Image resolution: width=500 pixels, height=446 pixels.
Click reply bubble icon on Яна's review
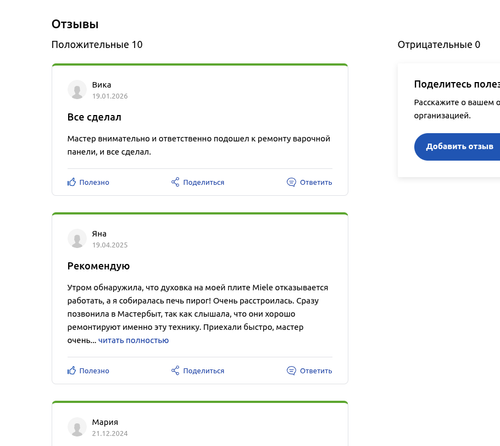291,370
